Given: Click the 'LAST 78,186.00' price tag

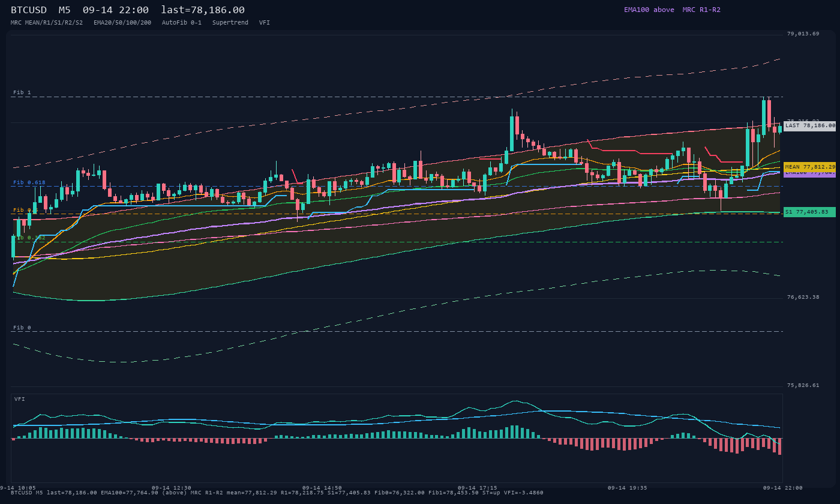Looking at the screenshot, I should (809, 126).
